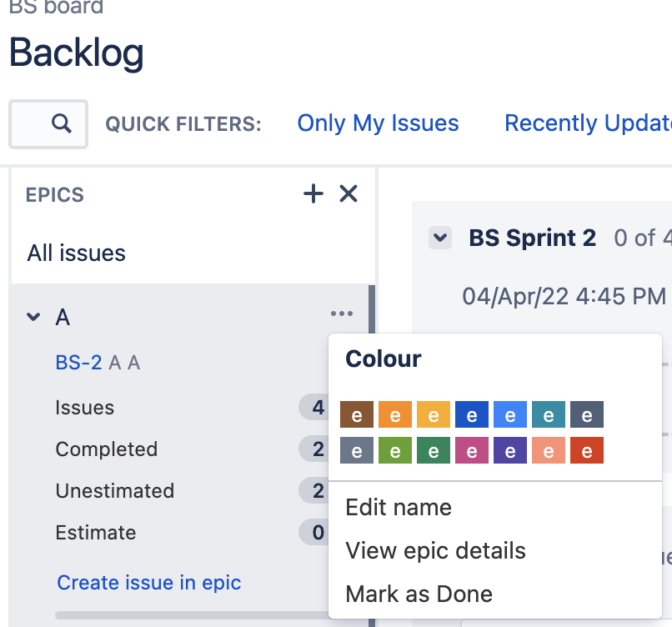Select the purple epic colour swatch
The image size is (672, 627).
[x=509, y=450]
